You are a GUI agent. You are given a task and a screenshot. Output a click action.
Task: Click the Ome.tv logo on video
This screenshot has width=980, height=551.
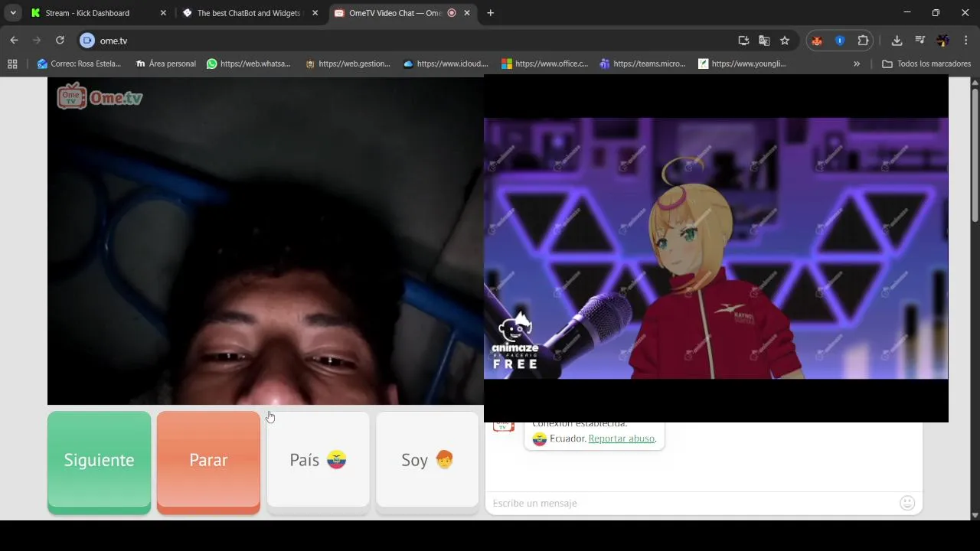pyautogui.click(x=100, y=96)
